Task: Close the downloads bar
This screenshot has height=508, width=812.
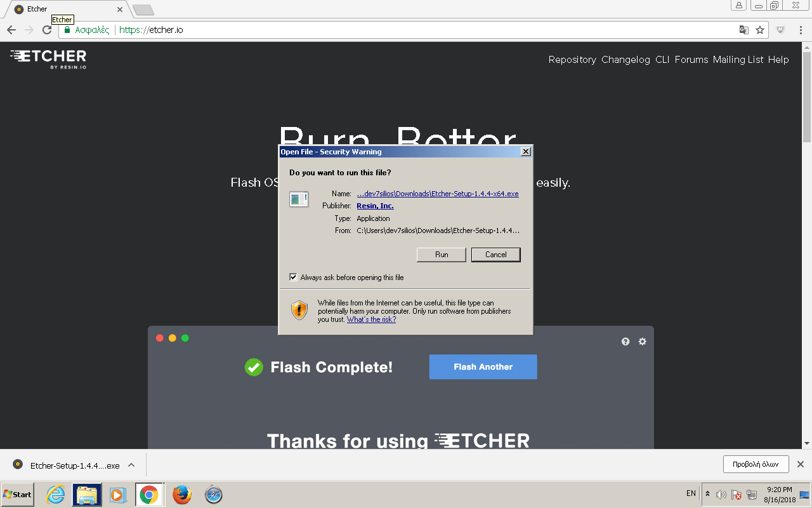Action: [x=801, y=464]
